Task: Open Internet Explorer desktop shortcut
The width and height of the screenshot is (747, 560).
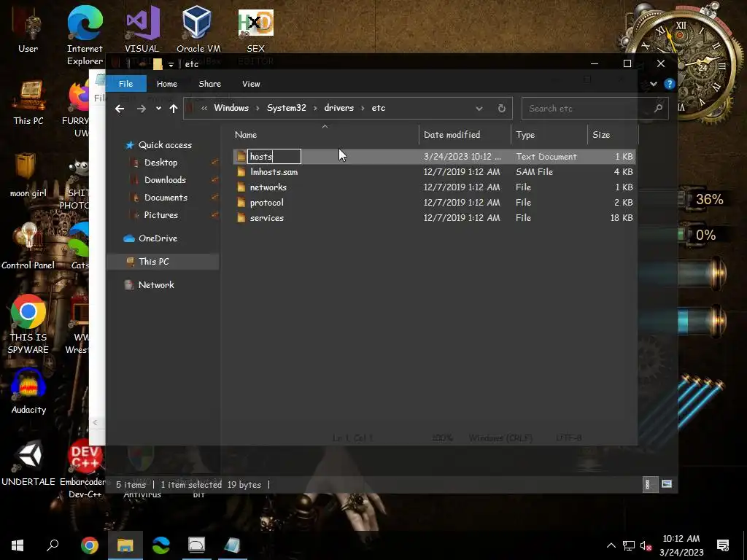Action: pyautogui.click(x=85, y=36)
